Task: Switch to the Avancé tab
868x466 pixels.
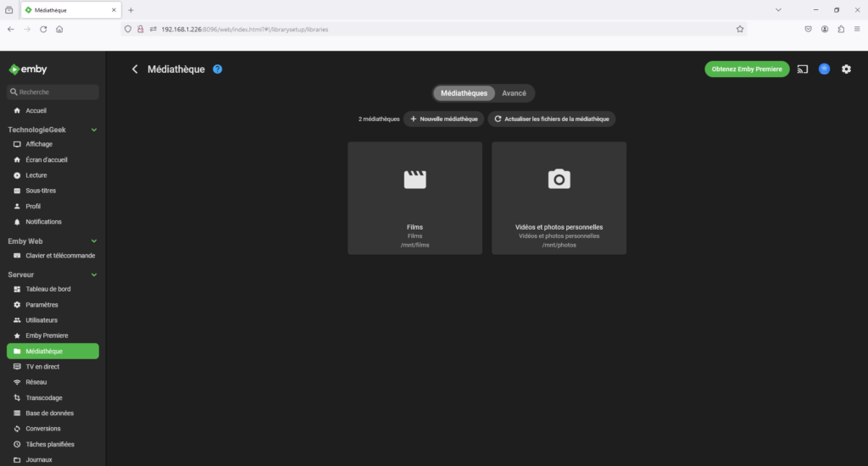Action: 514,93
